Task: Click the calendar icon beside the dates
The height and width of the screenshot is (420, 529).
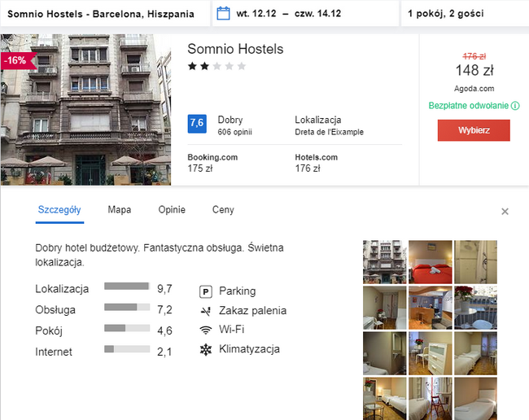Action: [225, 14]
